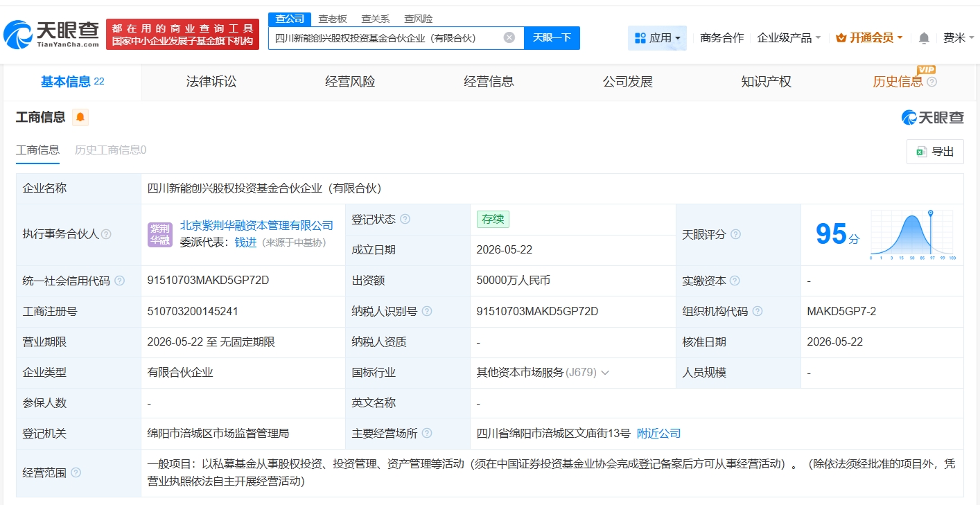The height and width of the screenshot is (505, 980).
Task: Click the company name in the 企业名称 row
Action: coord(264,188)
